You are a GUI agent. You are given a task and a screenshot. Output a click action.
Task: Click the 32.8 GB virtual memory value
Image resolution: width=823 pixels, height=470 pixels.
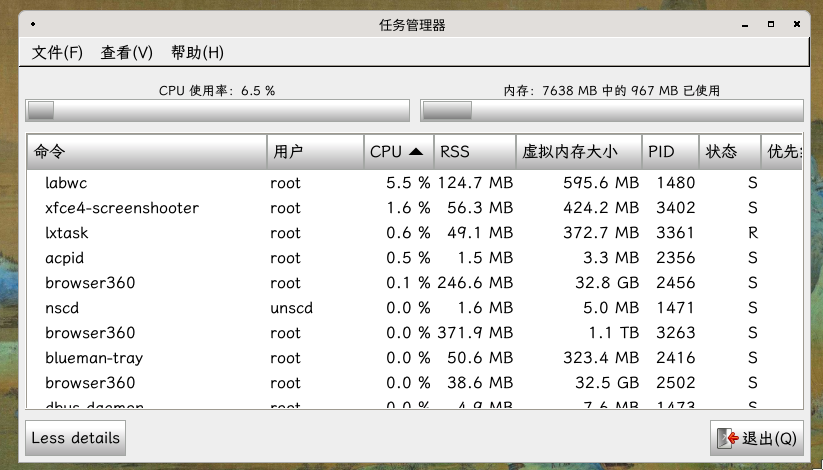(x=607, y=283)
